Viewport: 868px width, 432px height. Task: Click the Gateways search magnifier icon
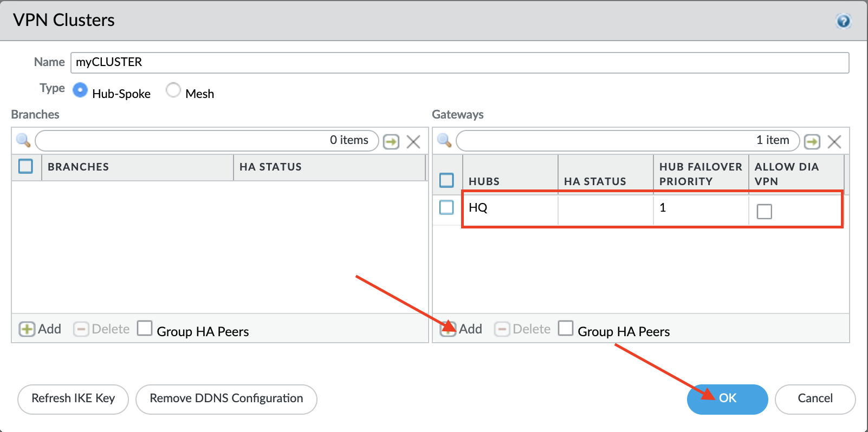pyautogui.click(x=444, y=141)
